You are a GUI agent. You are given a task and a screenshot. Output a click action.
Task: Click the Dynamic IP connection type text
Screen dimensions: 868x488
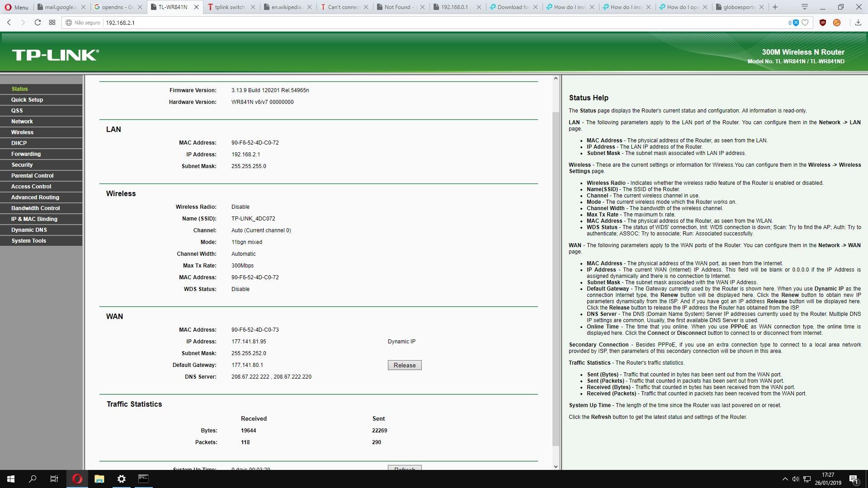click(401, 342)
